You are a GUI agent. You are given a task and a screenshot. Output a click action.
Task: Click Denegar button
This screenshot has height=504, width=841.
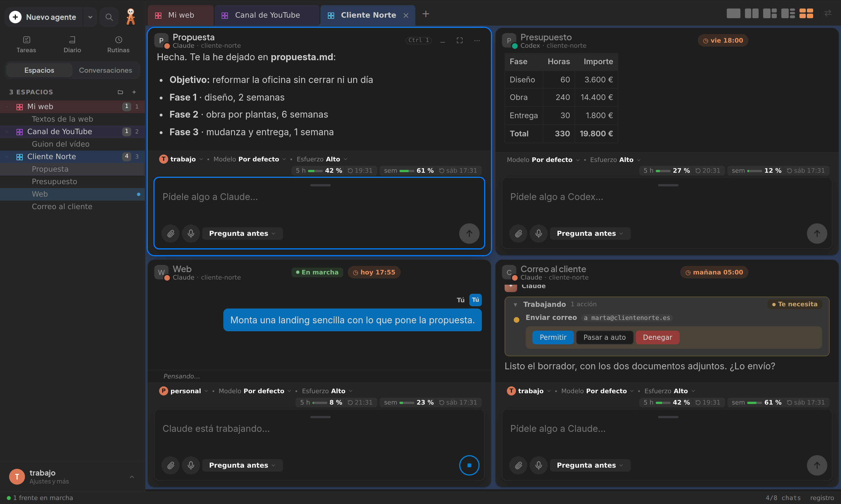(657, 337)
